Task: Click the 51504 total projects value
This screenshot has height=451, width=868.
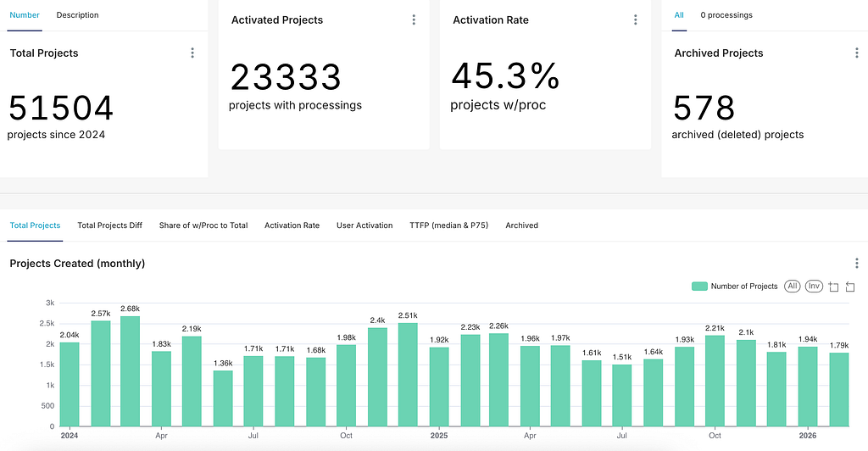Action: coord(61,108)
